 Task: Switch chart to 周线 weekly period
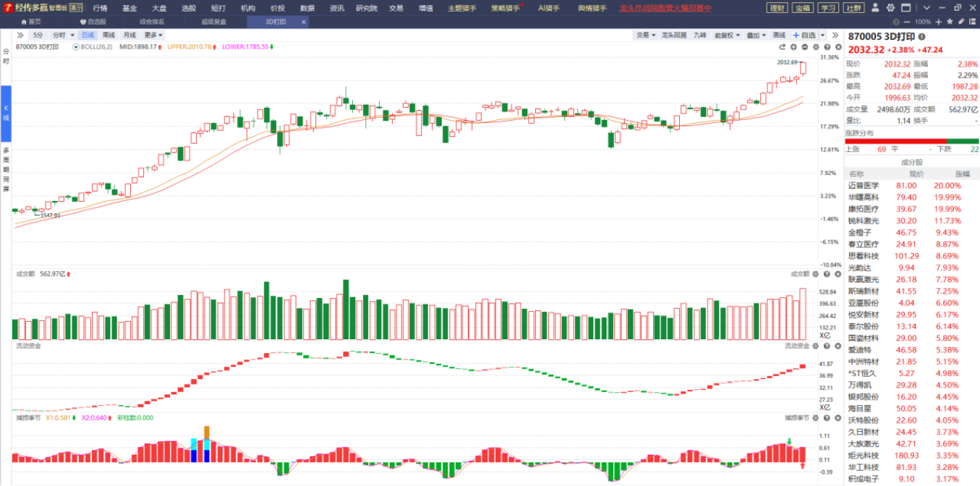point(108,35)
